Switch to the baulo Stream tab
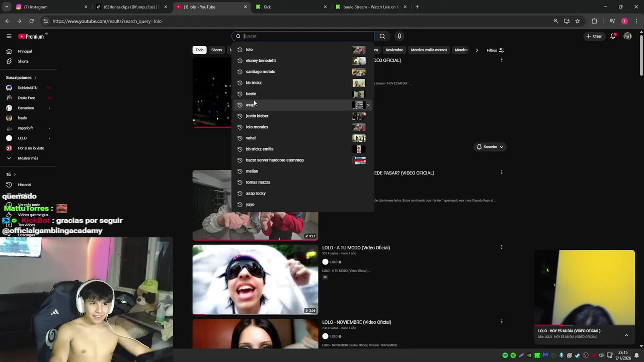Viewport: 644px width, 362px height. click(x=370, y=7)
